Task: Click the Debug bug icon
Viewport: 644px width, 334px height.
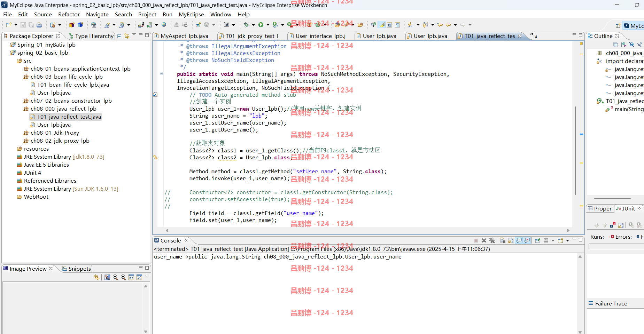Action: coord(246,25)
